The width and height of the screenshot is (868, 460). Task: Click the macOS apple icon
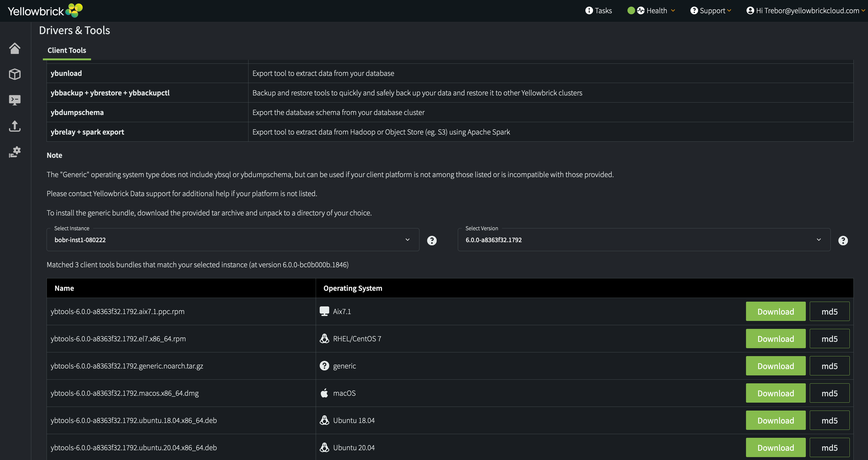(324, 393)
